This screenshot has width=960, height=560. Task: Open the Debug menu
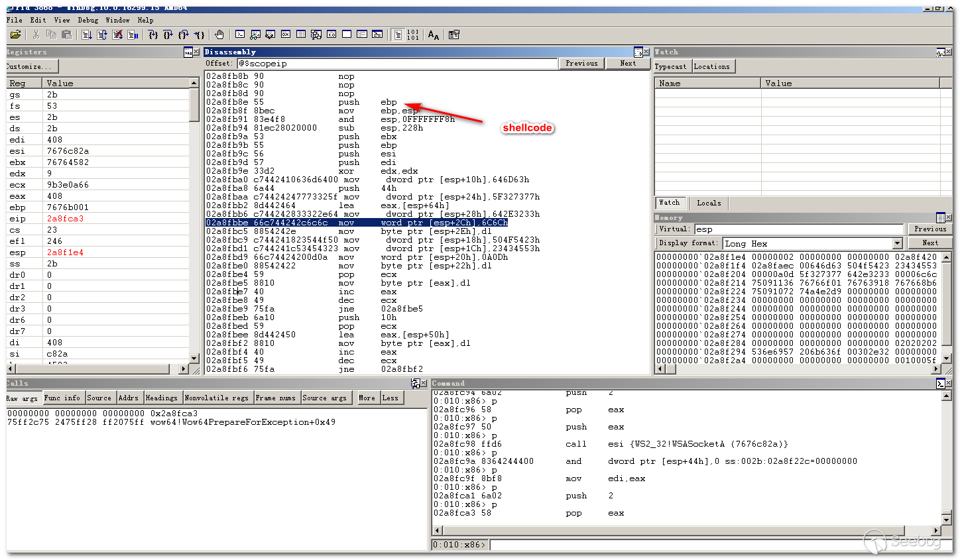click(88, 20)
